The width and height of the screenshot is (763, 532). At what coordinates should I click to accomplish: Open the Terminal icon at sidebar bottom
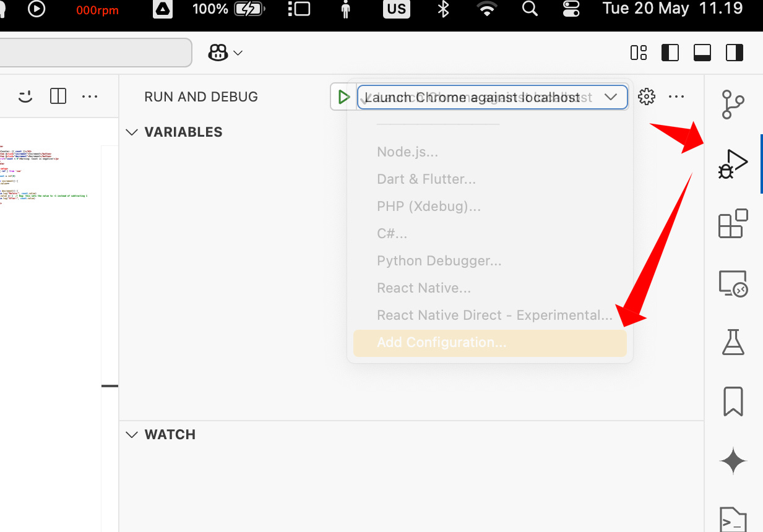(x=733, y=520)
